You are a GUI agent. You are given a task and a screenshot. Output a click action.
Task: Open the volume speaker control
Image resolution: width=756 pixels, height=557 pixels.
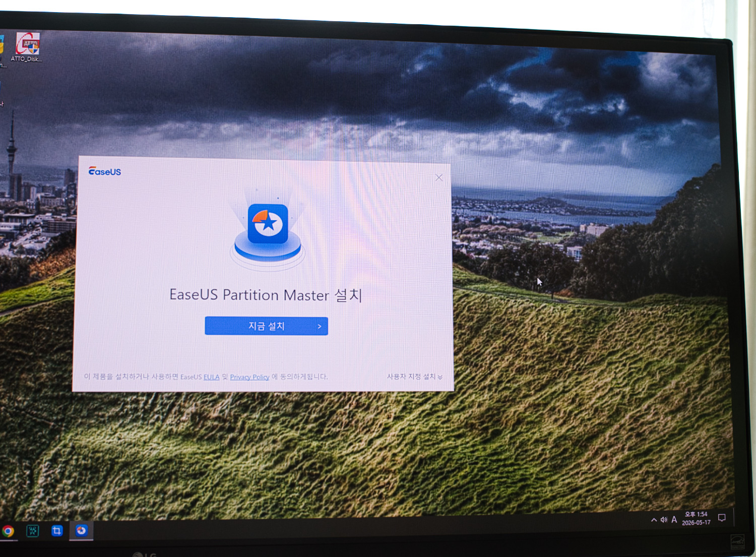click(x=664, y=520)
